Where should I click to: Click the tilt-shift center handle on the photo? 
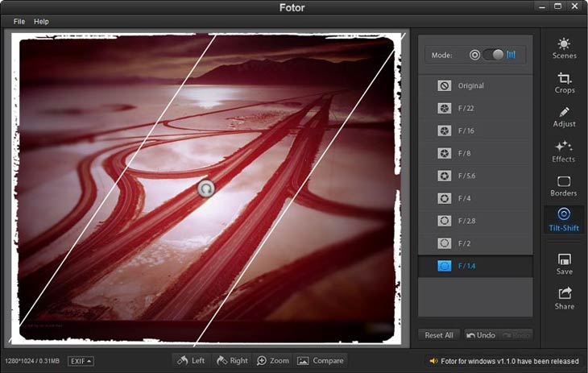[x=206, y=188]
